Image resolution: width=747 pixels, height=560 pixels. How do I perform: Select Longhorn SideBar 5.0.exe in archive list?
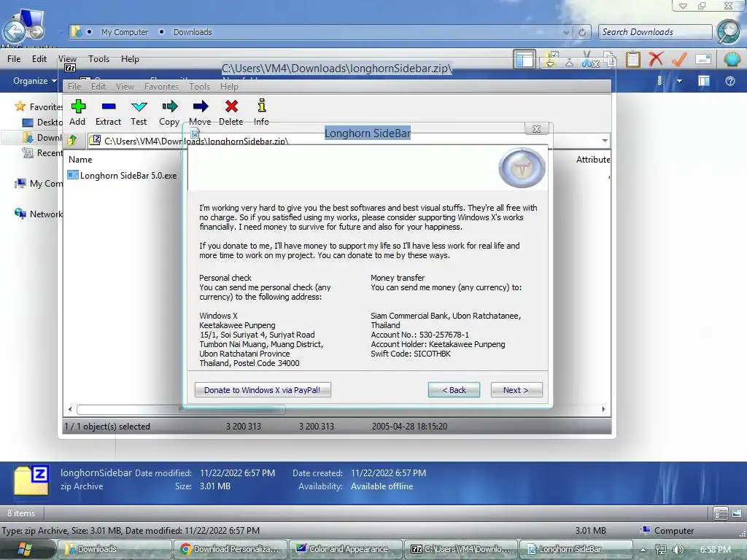123,175
